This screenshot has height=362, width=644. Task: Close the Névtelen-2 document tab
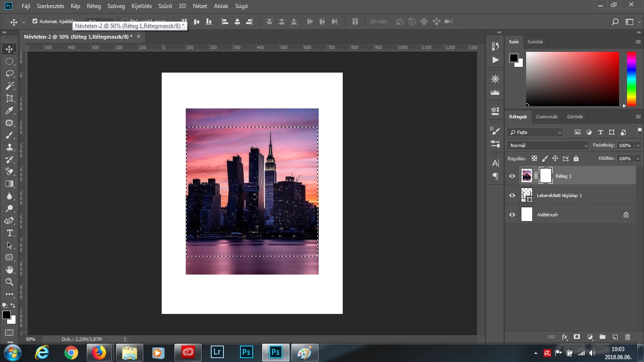(x=139, y=36)
